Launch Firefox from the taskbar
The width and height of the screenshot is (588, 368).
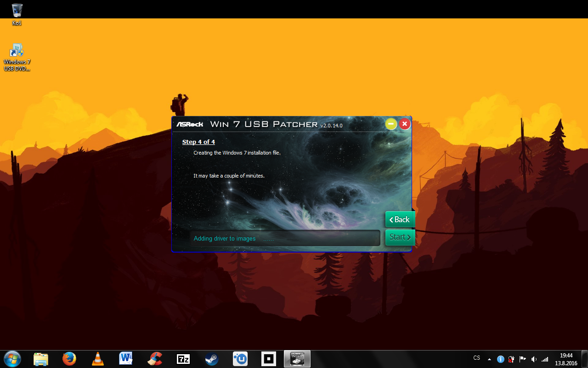(x=69, y=359)
